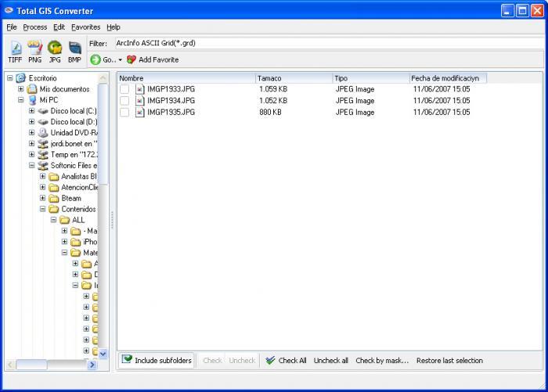Viewport: 548px width, 392px height.
Task: Expand the Mis documentos tree node
Action: [x=21, y=89]
